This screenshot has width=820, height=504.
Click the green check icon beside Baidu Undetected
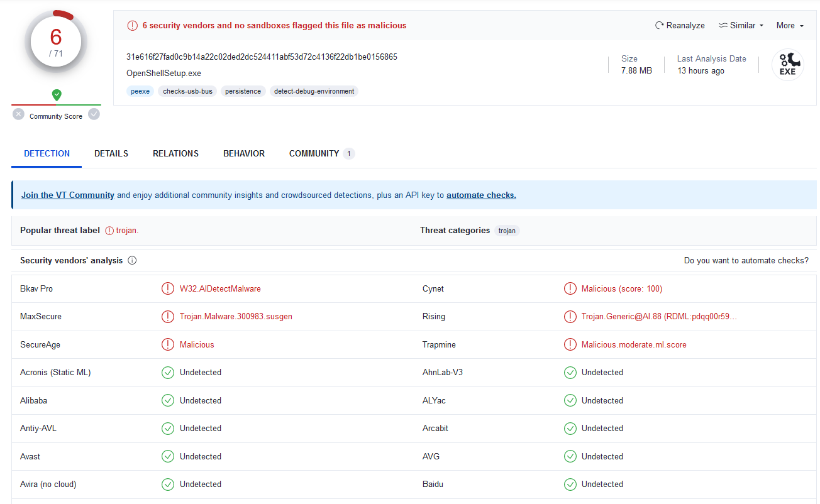pos(570,484)
